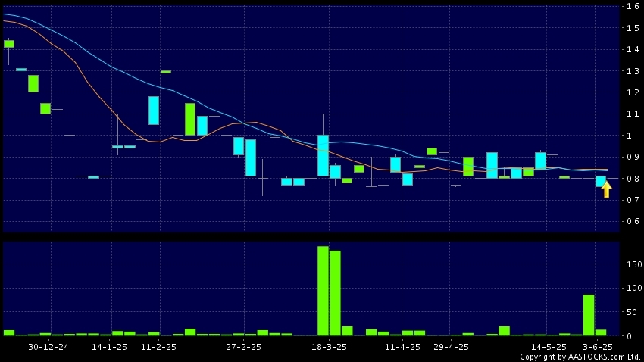Select the 100 volume axis value
This screenshot has height=362, width=644.
tap(634, 288)
